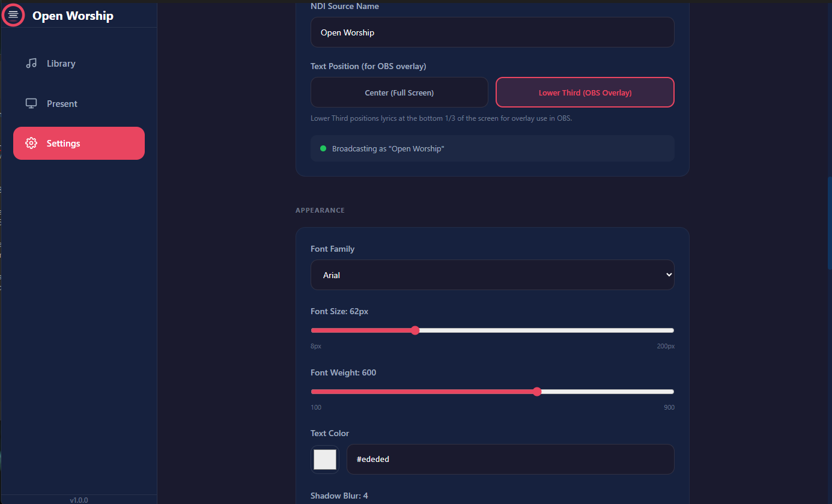
Task: Click the Font Size slider handle
Action: tap(415, 330)
